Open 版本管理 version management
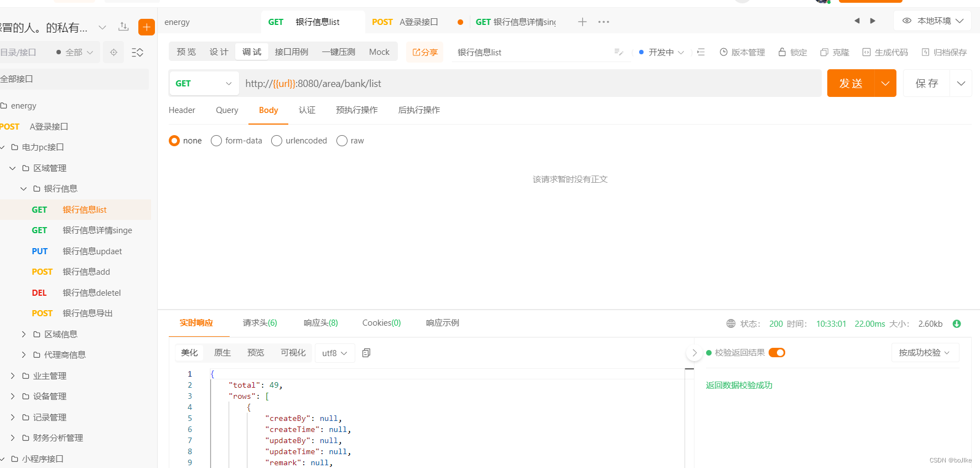The image size is (980, 468). click(x=742, y=52)
